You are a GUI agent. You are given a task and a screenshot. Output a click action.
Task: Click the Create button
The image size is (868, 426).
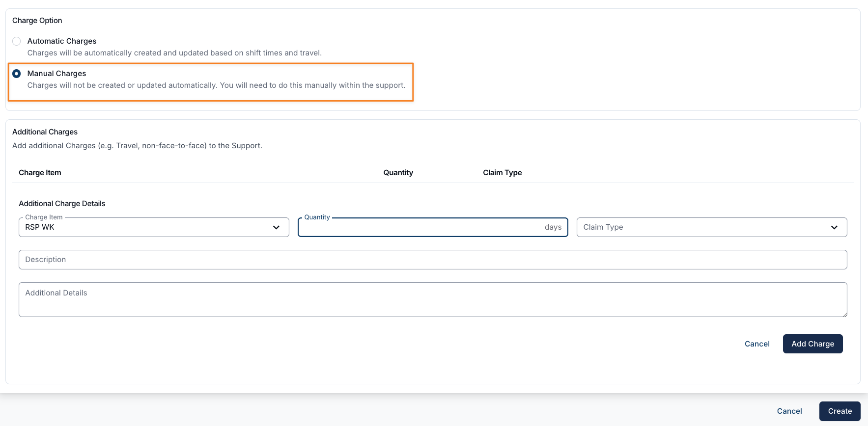click(840, 411)
